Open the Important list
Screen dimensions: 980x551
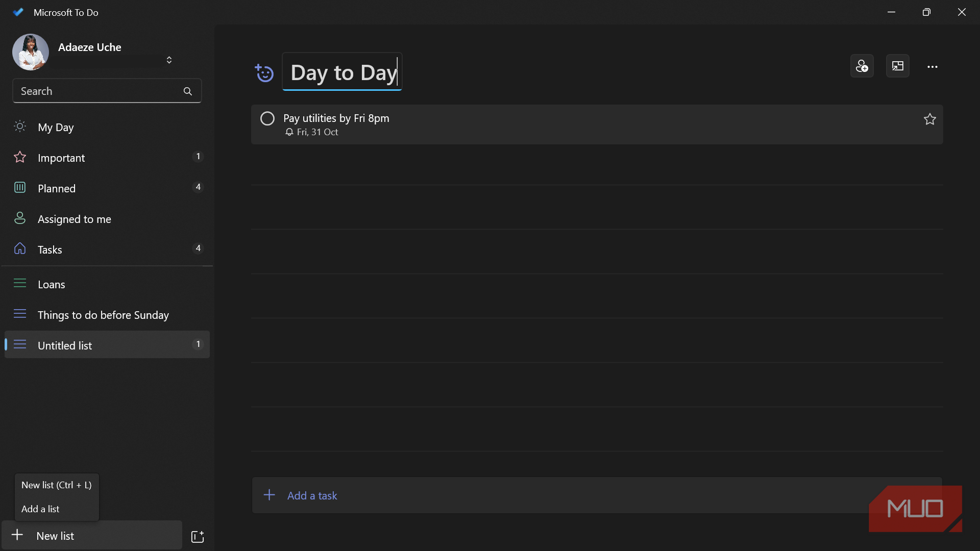point(107,158)
